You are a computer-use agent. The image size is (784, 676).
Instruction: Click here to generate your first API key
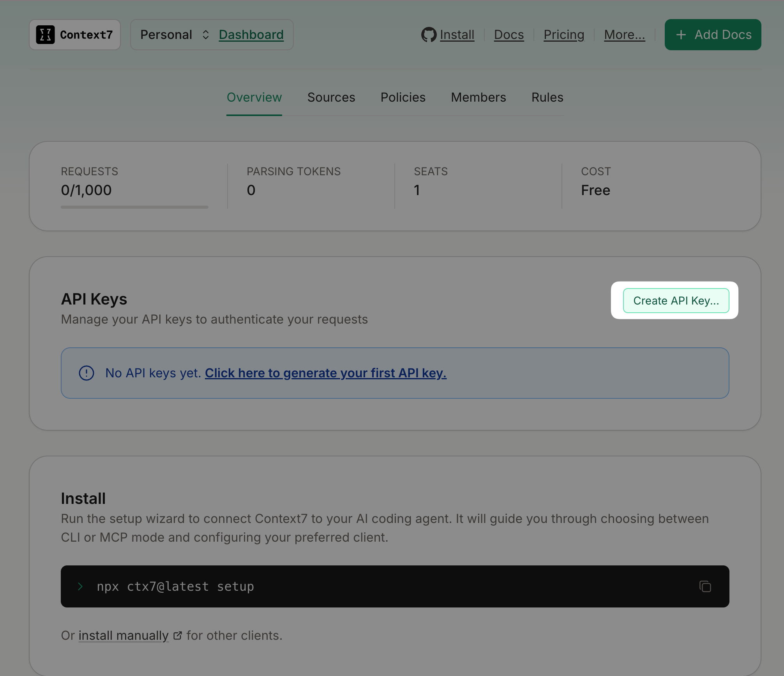[x=325, y=373]
